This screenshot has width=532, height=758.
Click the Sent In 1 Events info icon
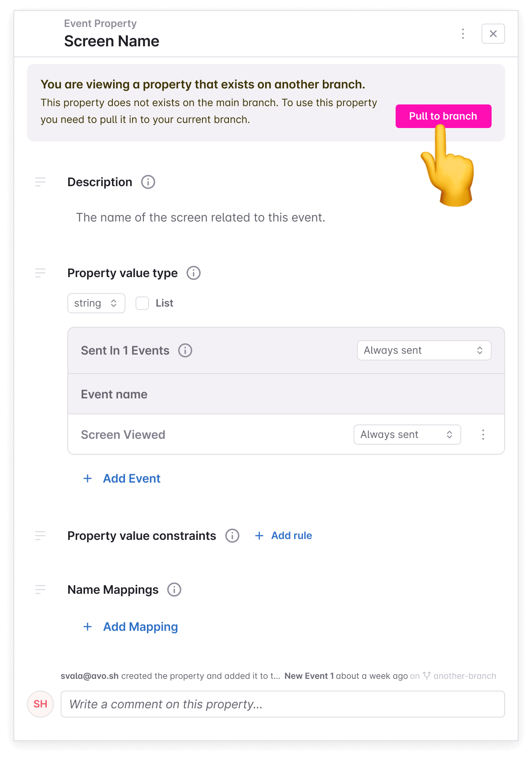click(185, 350)
